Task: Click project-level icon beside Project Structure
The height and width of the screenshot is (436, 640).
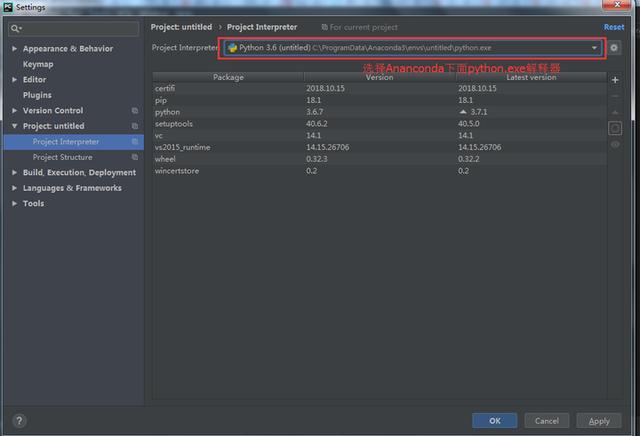Action: pos(134,157)
